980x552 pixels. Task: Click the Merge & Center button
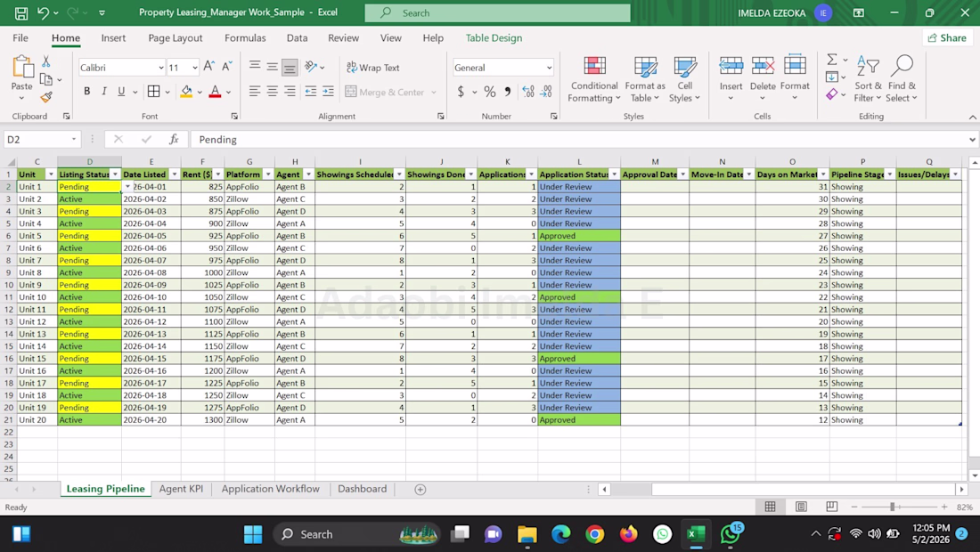[386, 92]
